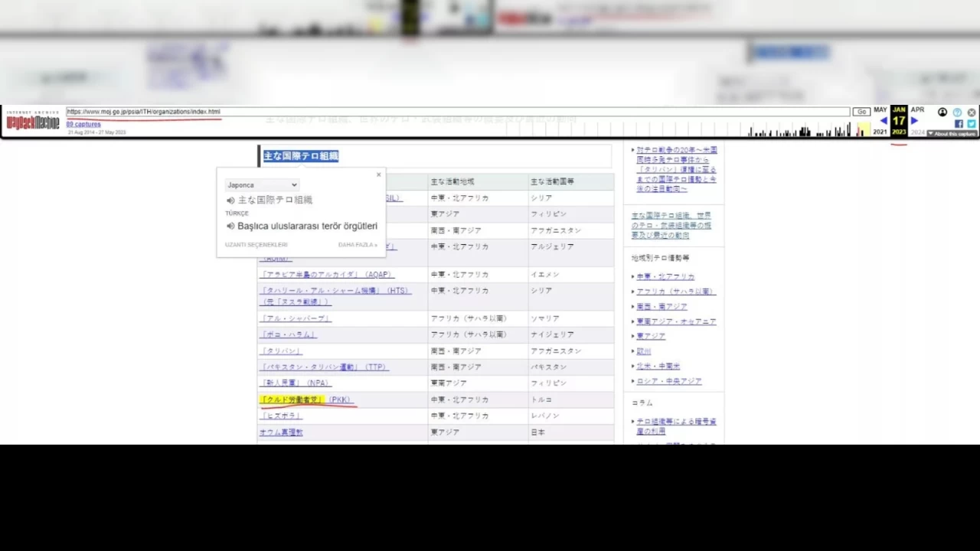Screen dimensions: 980x551
Task: Expand the About this capture panel
Action: [x=952, y=134]
